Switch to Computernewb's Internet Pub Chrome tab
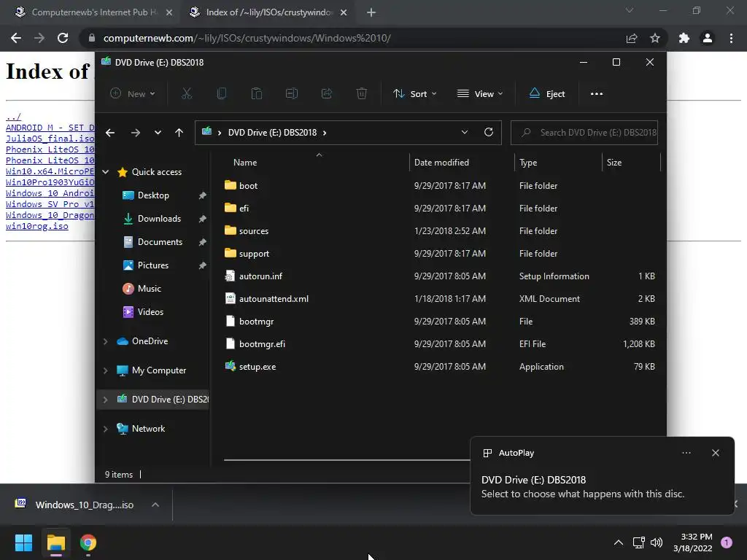This screenshot has width=747, height=560. 94,12
